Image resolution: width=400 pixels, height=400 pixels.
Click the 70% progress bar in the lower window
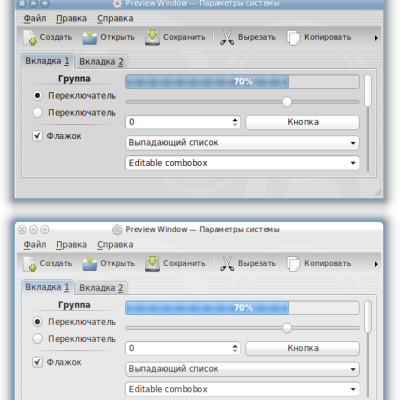[242, 308]
